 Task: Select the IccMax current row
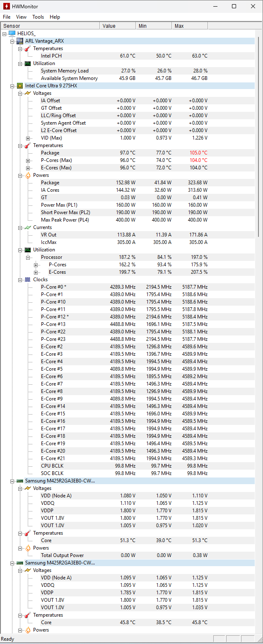coord(128,242)
